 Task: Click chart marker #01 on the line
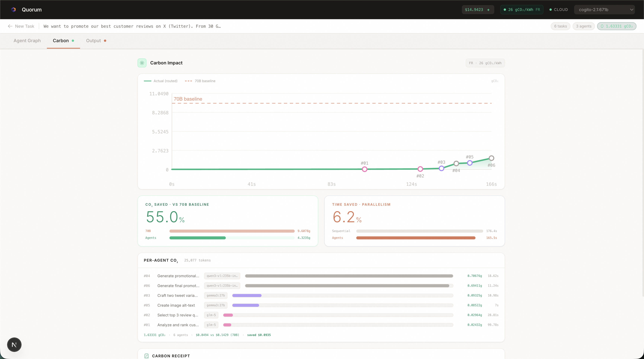[365, 169]
